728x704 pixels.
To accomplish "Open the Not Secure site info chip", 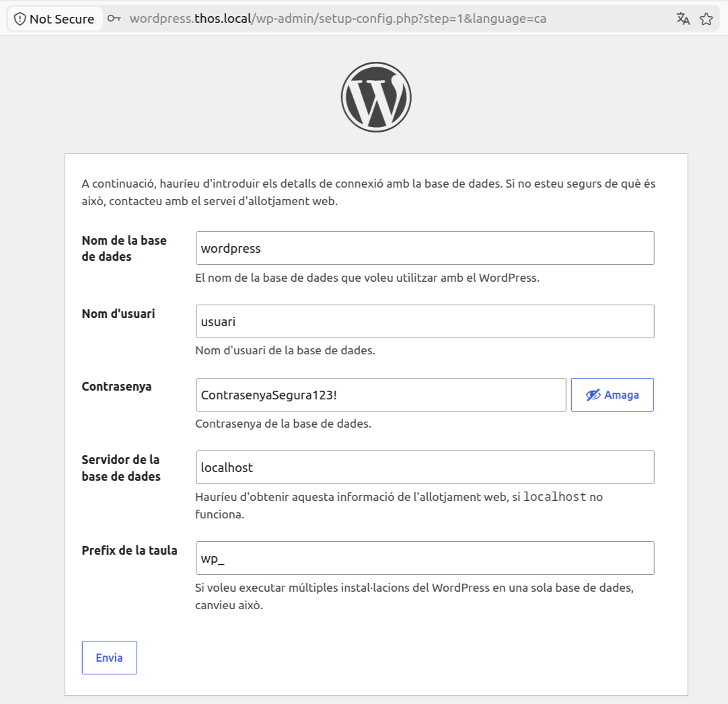I will click(x=54, y=19).
